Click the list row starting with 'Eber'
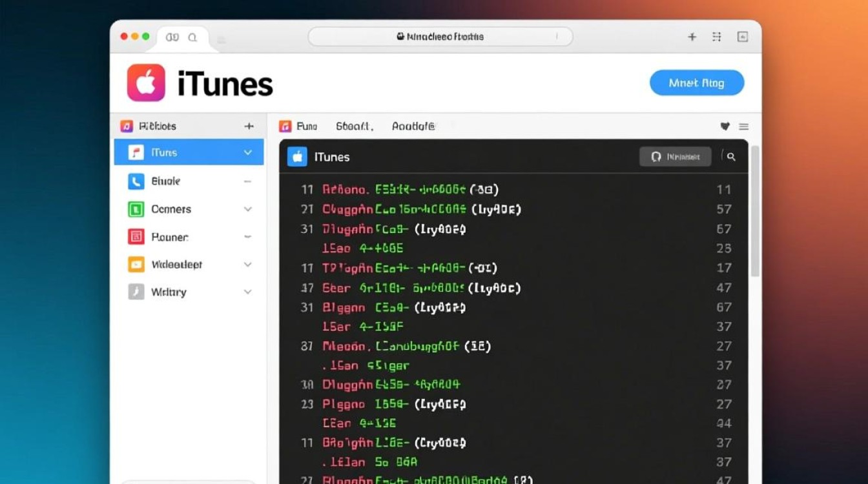Viewport: 868px width, 484px height. 515,288
